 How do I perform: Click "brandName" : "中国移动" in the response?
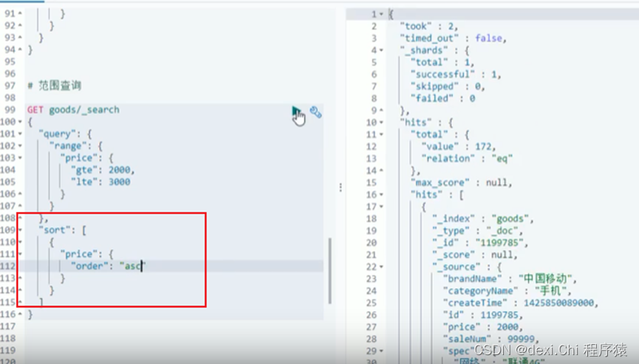pos(510,279)
